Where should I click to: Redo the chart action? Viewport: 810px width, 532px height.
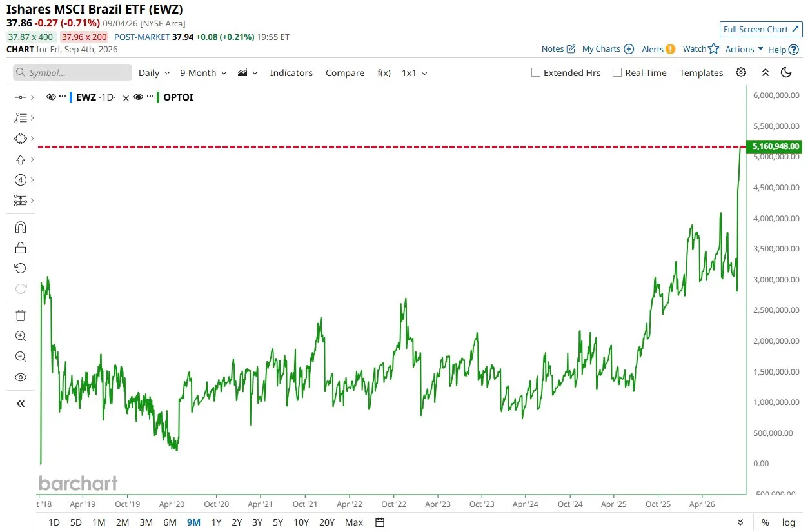pyautogui.click(x=20, y=289)
